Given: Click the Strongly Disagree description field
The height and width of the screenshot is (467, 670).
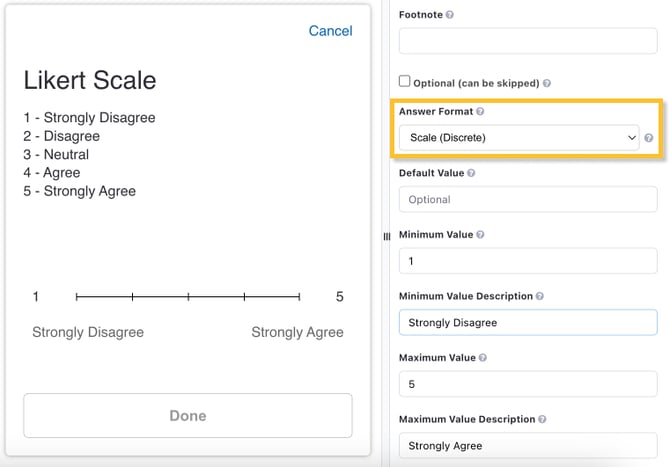Looking at the screenshot, I should (527, 323).
